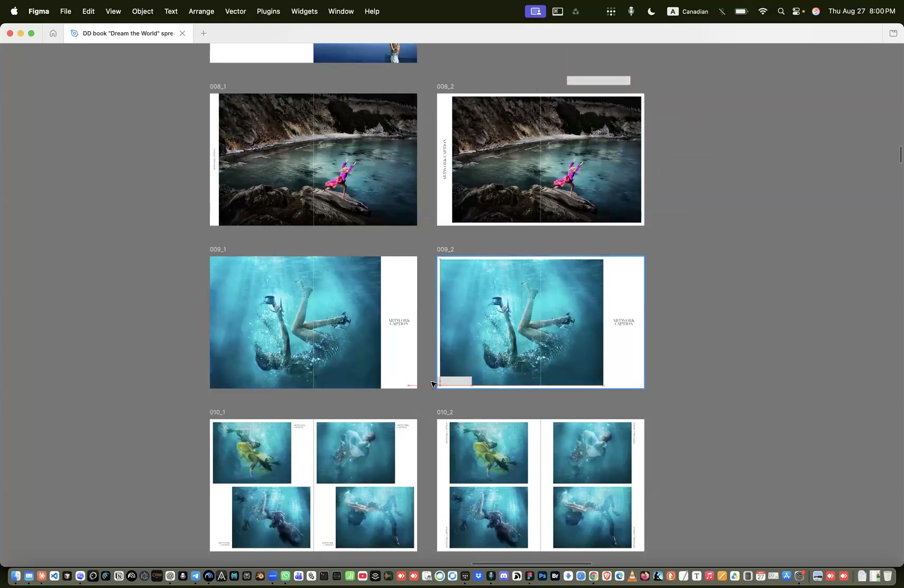
Task: Click the microphone menu bar icon
Action: (x=631, y=11)
